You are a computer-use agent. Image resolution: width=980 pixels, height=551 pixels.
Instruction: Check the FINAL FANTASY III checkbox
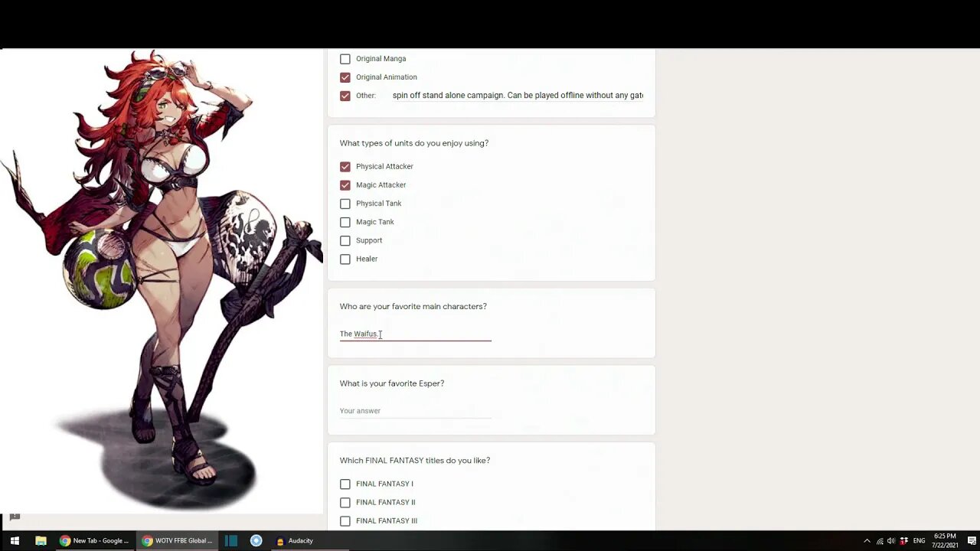click(345, 520)
